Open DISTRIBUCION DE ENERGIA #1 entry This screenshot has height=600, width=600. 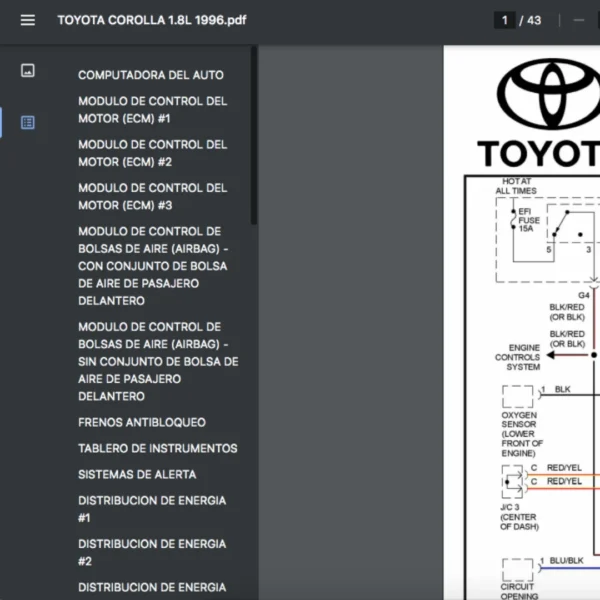[x=152, y=509]
